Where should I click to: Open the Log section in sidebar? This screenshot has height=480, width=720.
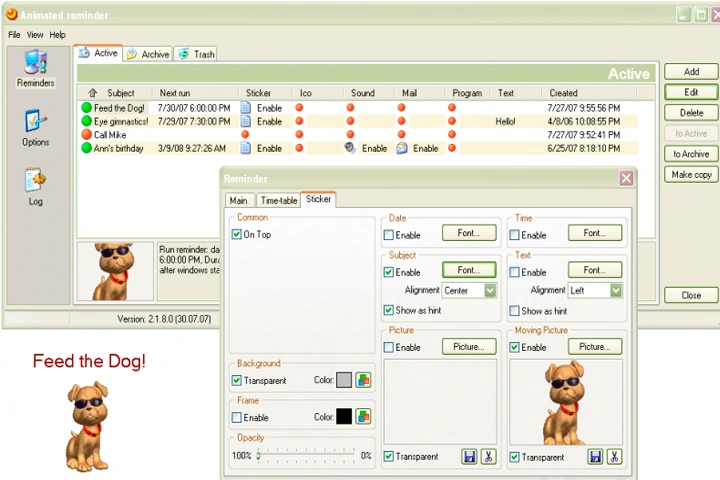[x=35, y=186]
